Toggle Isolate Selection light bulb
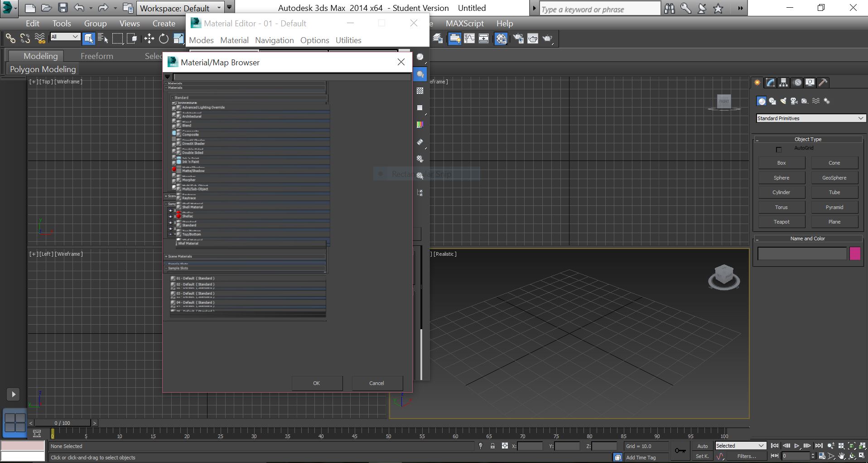This screenshot has width=868, height=463. [x=481, y=446]
